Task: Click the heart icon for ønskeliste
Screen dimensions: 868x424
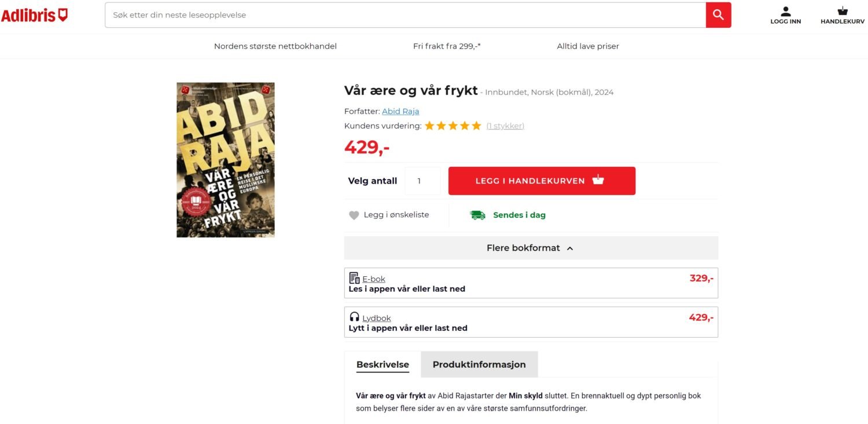Action: (354, 215)
